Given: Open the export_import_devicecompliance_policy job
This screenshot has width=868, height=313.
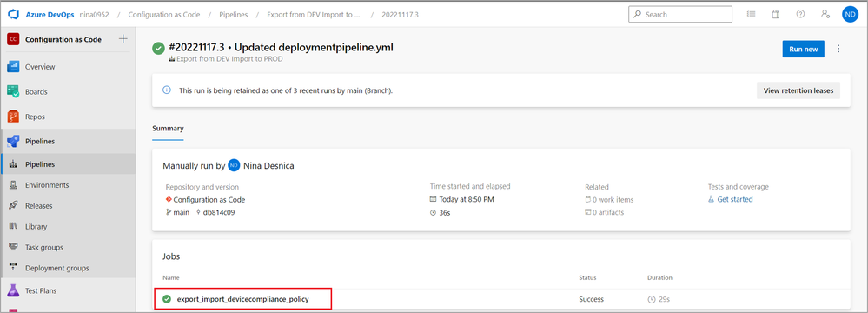Looking at the screenshot, I should point(242,299).
